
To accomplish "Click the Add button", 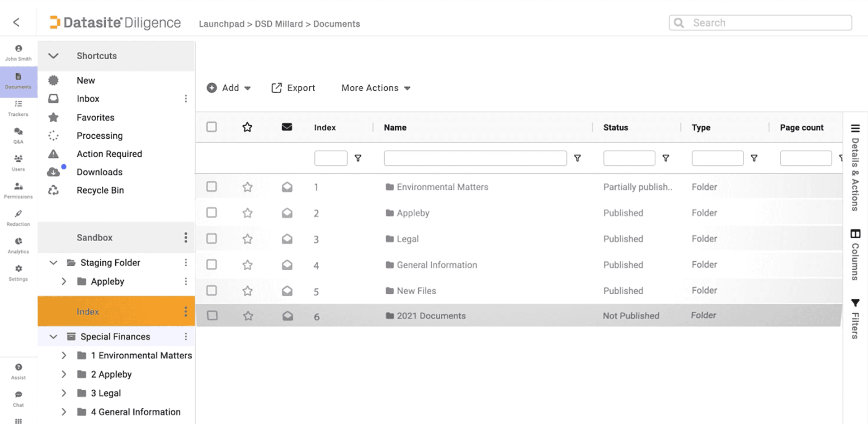I will tap(229, 88).
